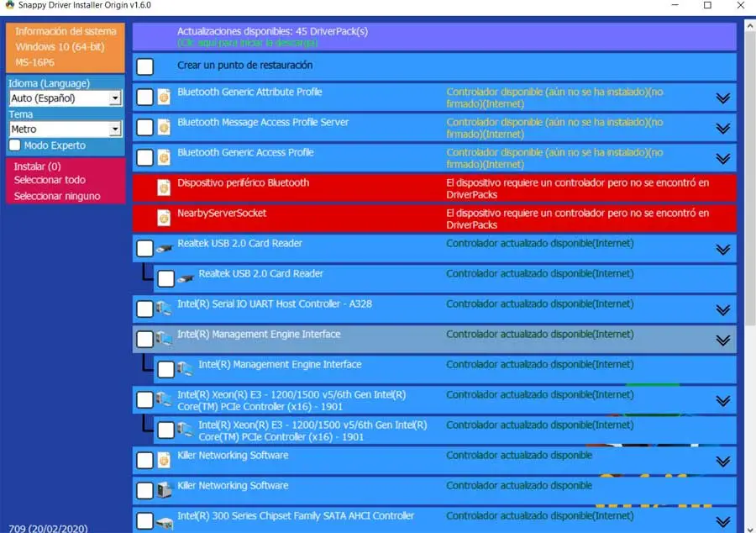Collapse Realtek USB 2.0 Card Reader chevron
Image resolution: width=756 pixels, height=533 pixels.
[722, 250]
